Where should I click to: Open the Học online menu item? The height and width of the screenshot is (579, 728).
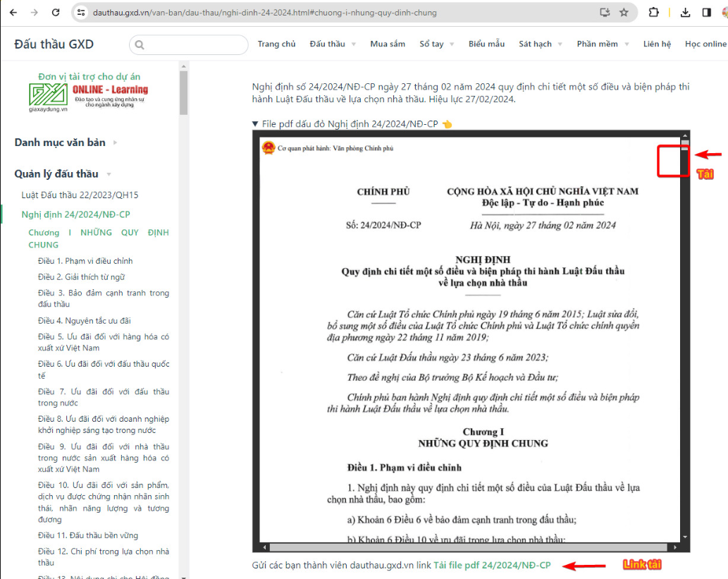[705, 44]
